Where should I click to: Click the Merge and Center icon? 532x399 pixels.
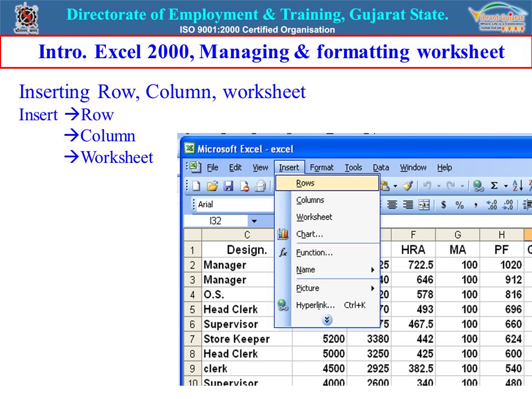pos(424,204)
